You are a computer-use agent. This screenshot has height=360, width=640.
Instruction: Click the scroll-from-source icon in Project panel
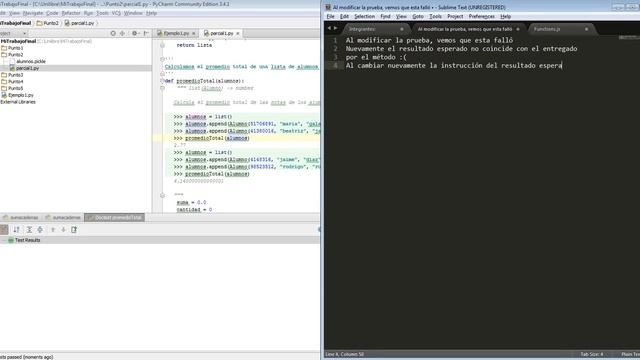[x=113, y=33]
